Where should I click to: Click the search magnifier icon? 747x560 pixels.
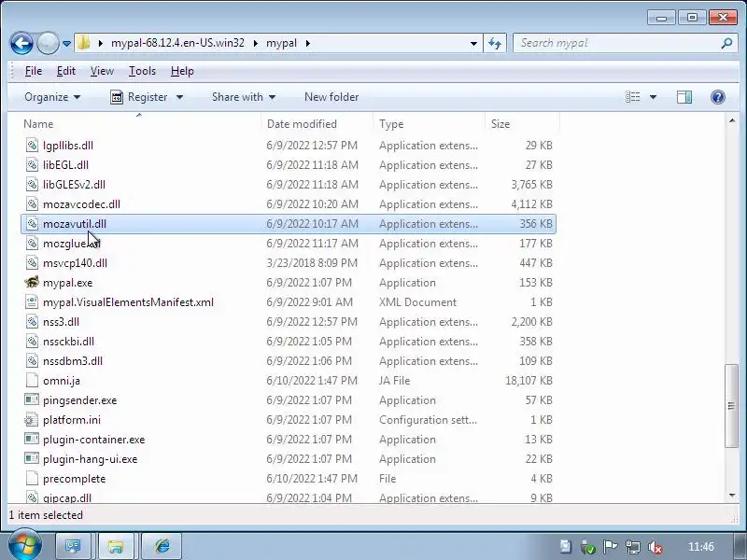point(726,43)
